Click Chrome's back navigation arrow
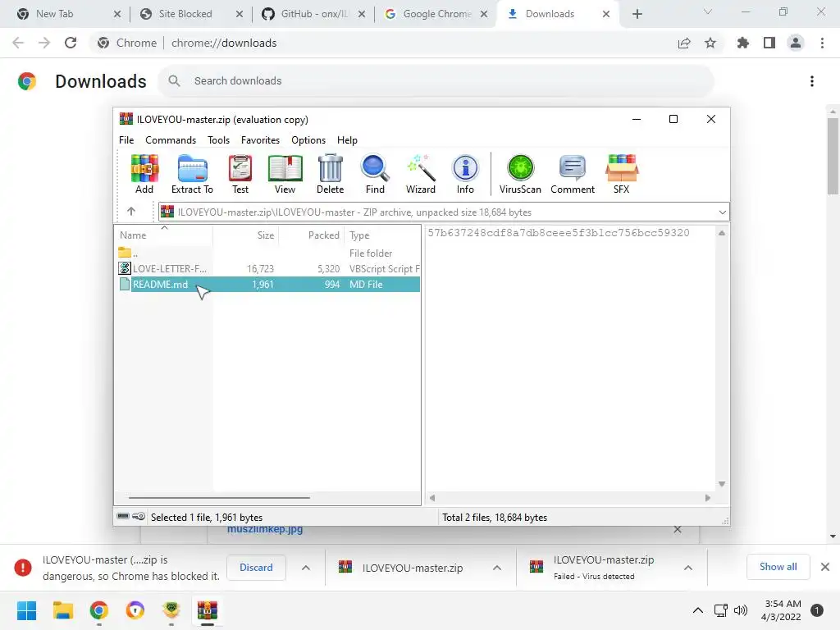This screenshot has height=630, width=840. 18,43
